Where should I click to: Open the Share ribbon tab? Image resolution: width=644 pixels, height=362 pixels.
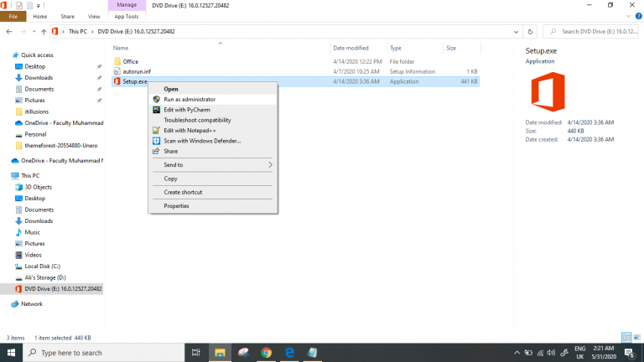[67, 17]
